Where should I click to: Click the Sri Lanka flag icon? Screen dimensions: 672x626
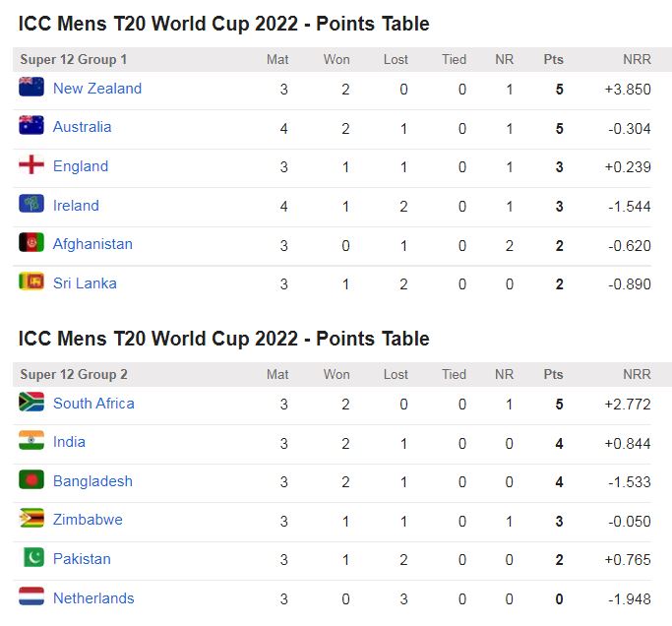[31, 282]
